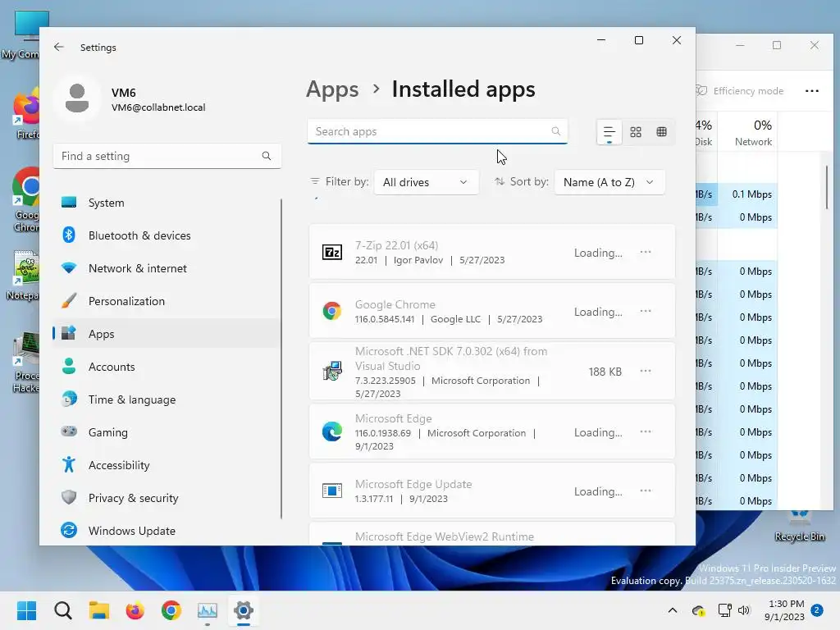
Task: Click the Google Chrome icon in app list
Action: click(332, 311)
